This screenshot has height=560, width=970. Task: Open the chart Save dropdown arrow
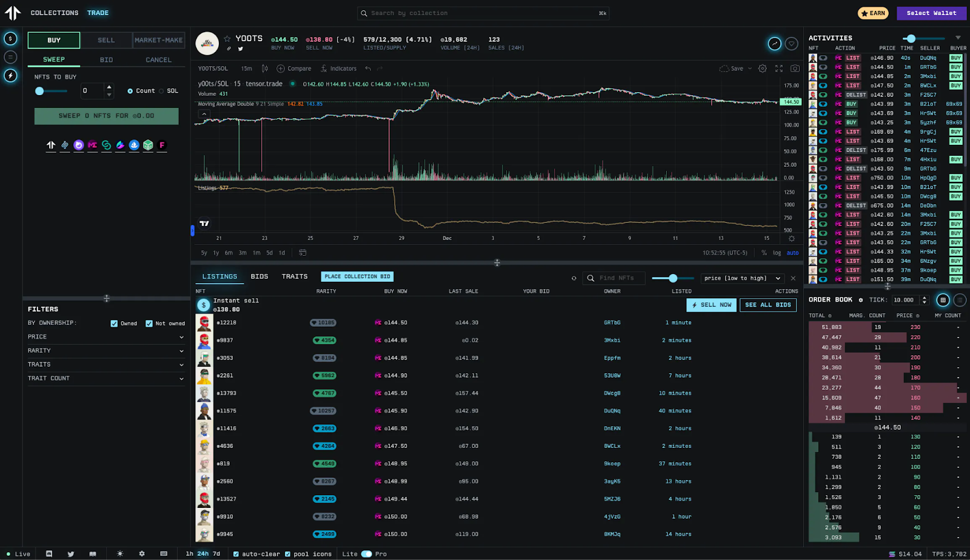[x=750, y=68]
